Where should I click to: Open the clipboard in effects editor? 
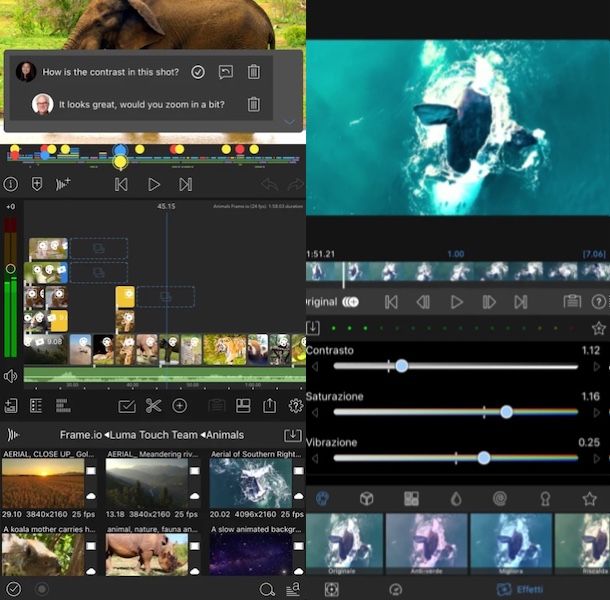click(x=572, y=302)
